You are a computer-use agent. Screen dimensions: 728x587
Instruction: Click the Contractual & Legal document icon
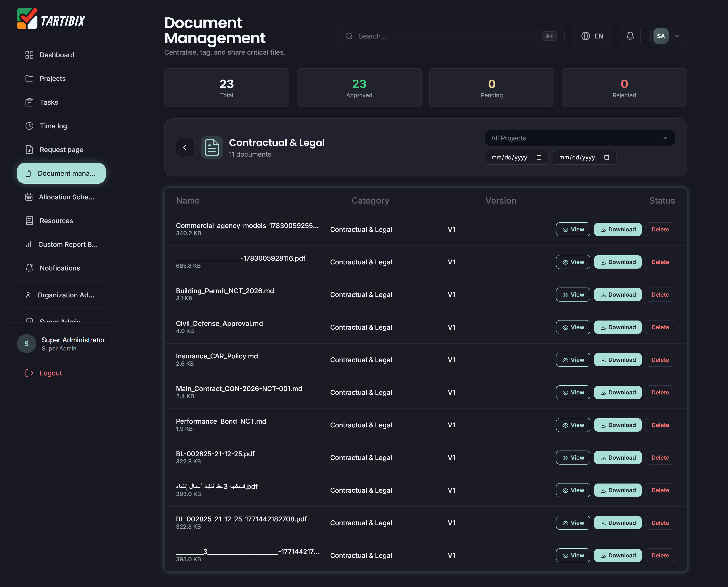pos(212,147)
